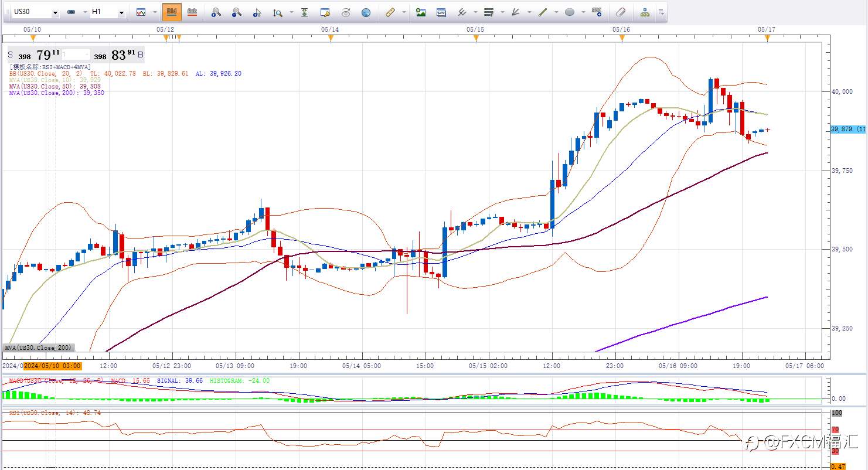Expand the ellipse shape dropdown arrow
Screen dimensions: 868x470
click(x=583, y=12)
